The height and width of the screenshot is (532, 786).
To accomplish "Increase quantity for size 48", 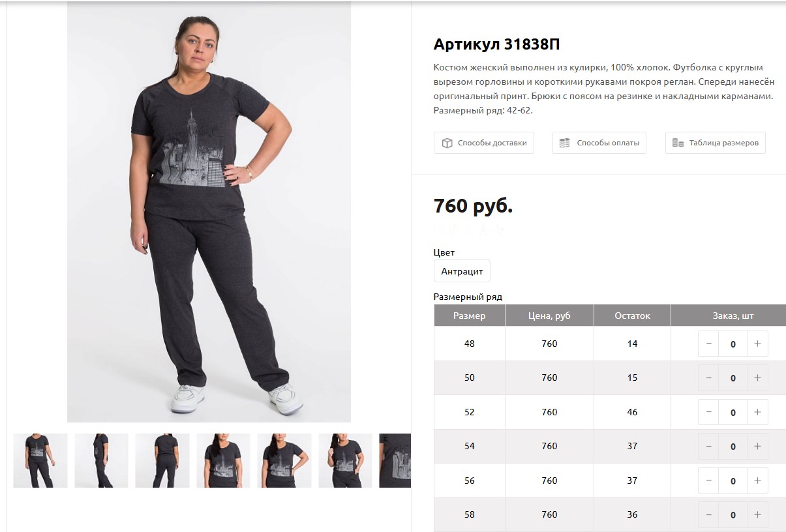I will [757, 344].
